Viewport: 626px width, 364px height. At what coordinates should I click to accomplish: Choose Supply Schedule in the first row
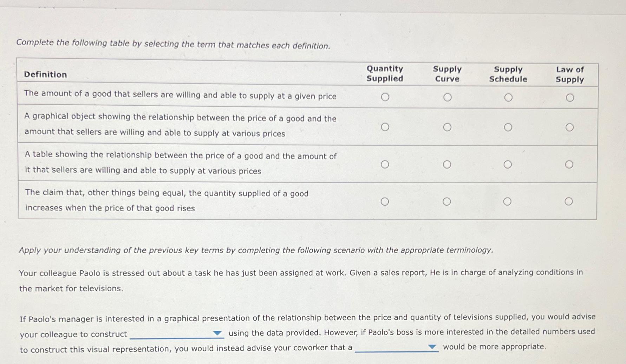(x=509, y=97)
